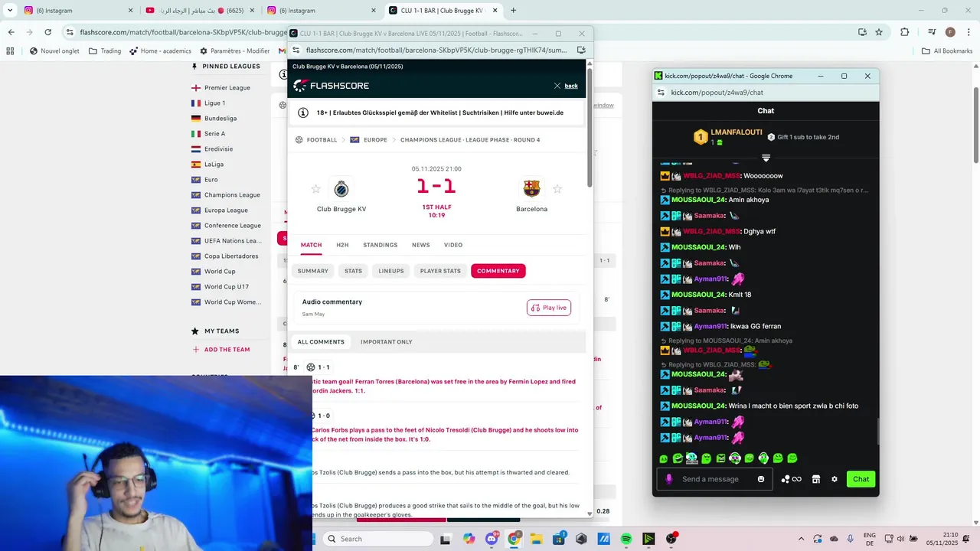Select the SUMMARY sub-tab
Screen dimensions: 980x551
313,271
